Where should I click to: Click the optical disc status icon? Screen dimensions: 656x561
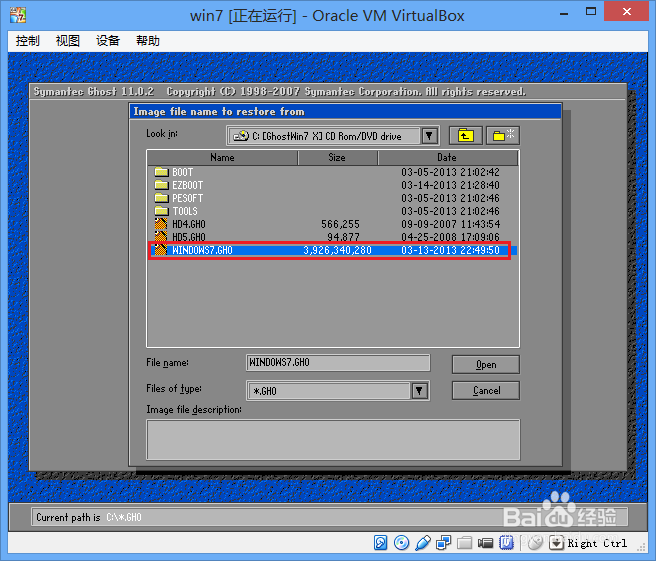pos(402,543)
